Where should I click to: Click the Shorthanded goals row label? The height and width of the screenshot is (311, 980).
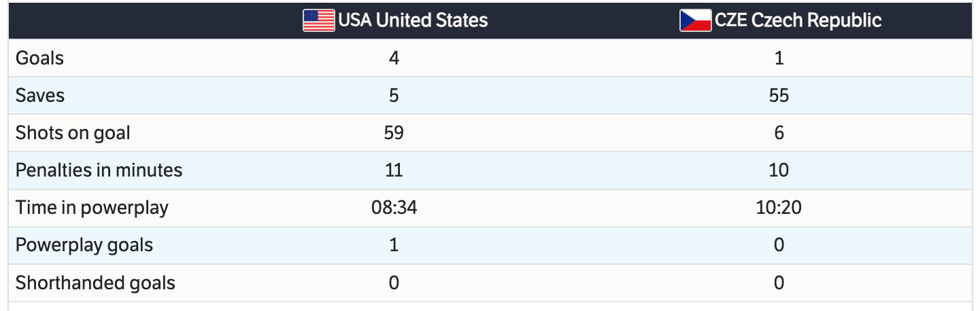pyautogui.click(x=95, y=282)
